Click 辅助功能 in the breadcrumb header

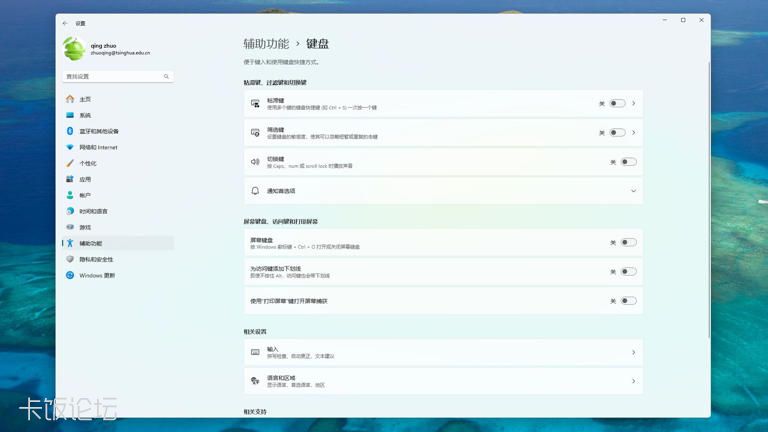266,44
